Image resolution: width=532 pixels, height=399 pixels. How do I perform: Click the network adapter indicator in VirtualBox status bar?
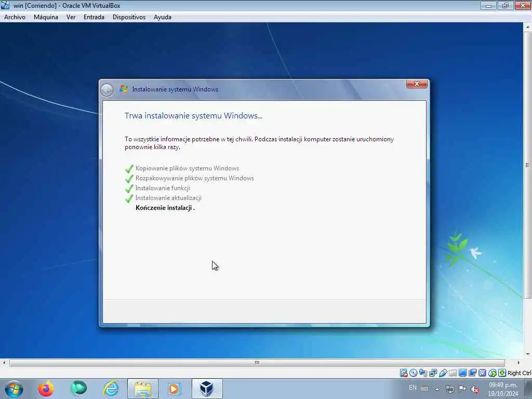point(433,373)
